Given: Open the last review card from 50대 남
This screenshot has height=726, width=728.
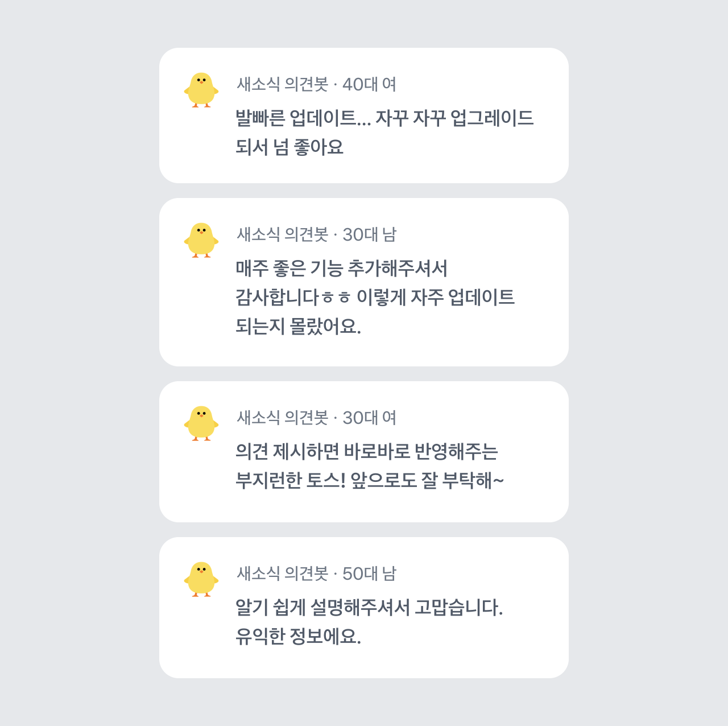Looking at the screenshot, I should (364, 608).
